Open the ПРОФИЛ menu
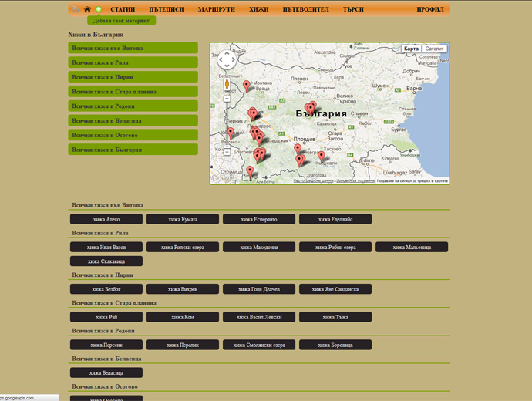Viewport: 532px width, 401px height. (430, 9)
